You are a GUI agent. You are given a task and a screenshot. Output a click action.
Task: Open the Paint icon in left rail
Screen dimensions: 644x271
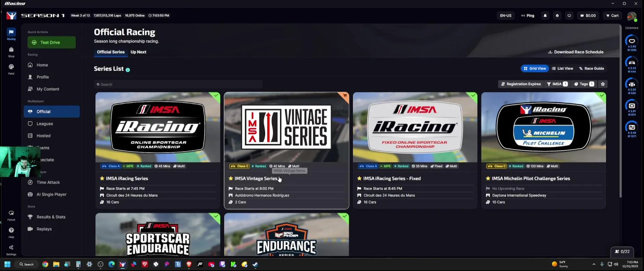pyautogui.click(x=11, y=69)
